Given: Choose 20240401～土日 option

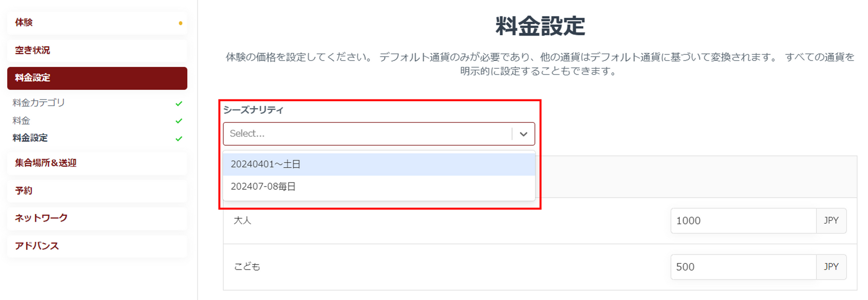Looking at the screenshot, I should [x=379, y=164].
